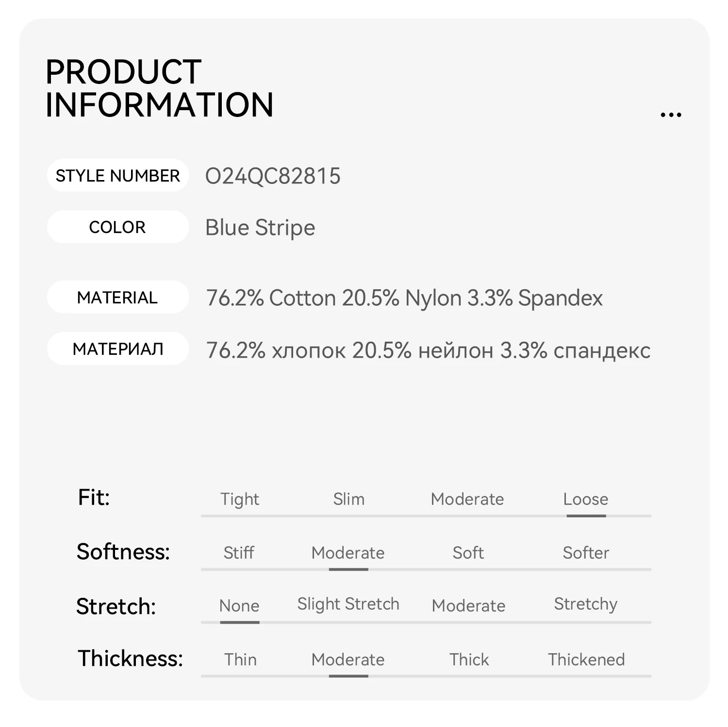Click the STYLE NUMBER label pill
728x727 pixels.
(118, 175)
